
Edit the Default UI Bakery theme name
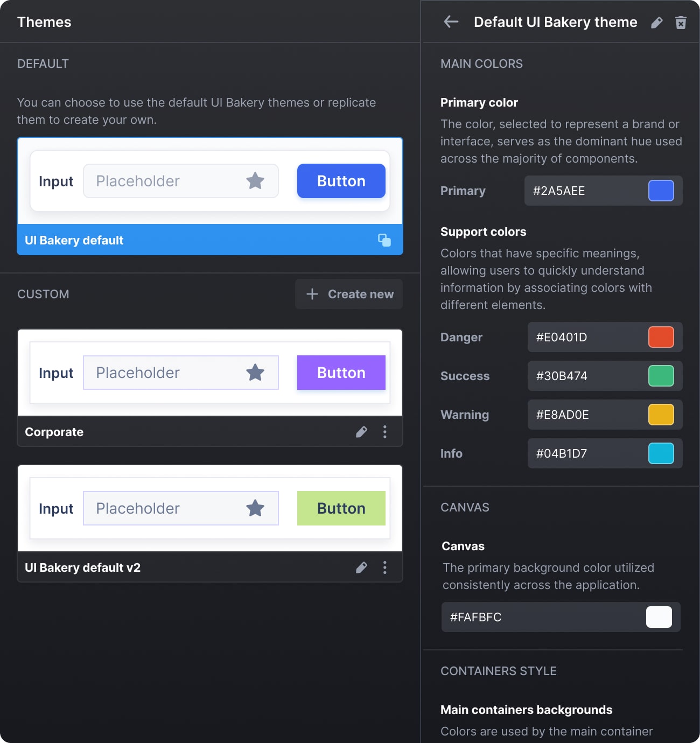coord(656,22)
